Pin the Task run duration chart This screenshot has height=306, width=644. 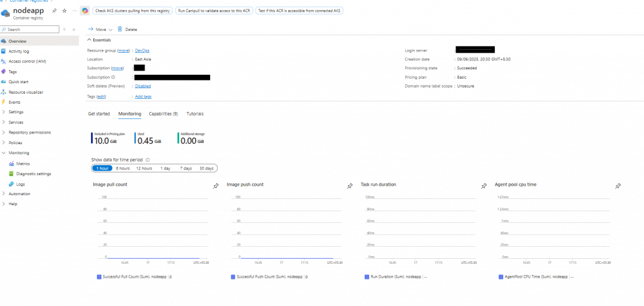point(484,186)
